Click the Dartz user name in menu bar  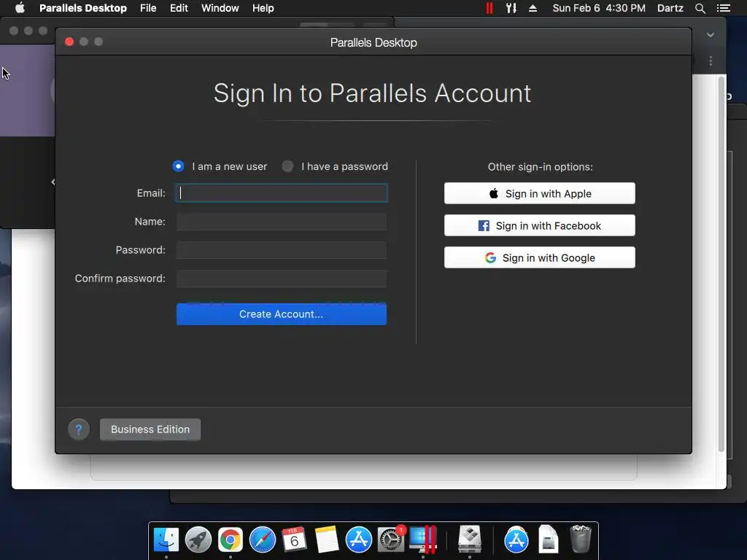(670, 8)
